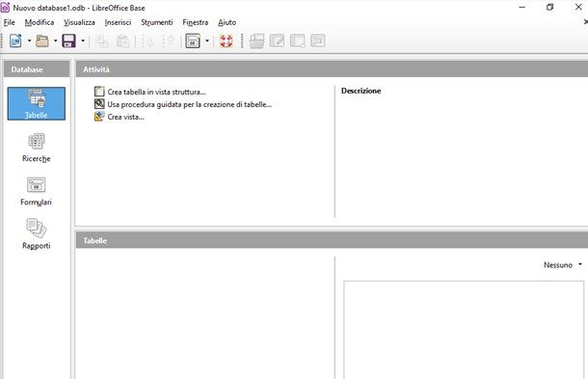The image size is (588, 379).
Task: Minimize the LibreOffice Base window
Action: (x=522, y=7)
